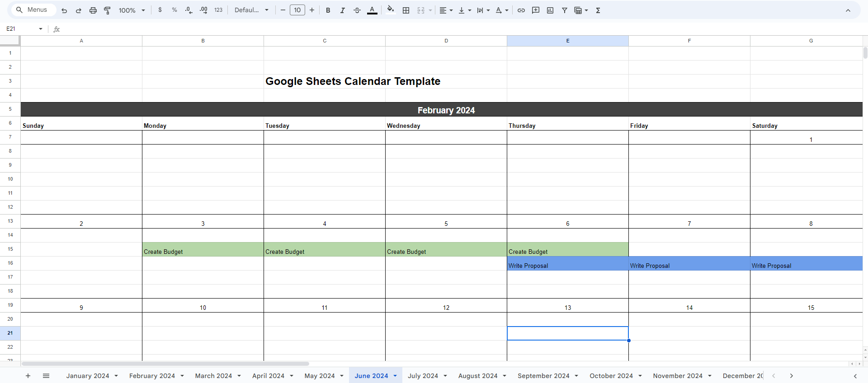Screen dimensions: 868x383
Task: Click the select-all corner box
Action: coord(10,41)
